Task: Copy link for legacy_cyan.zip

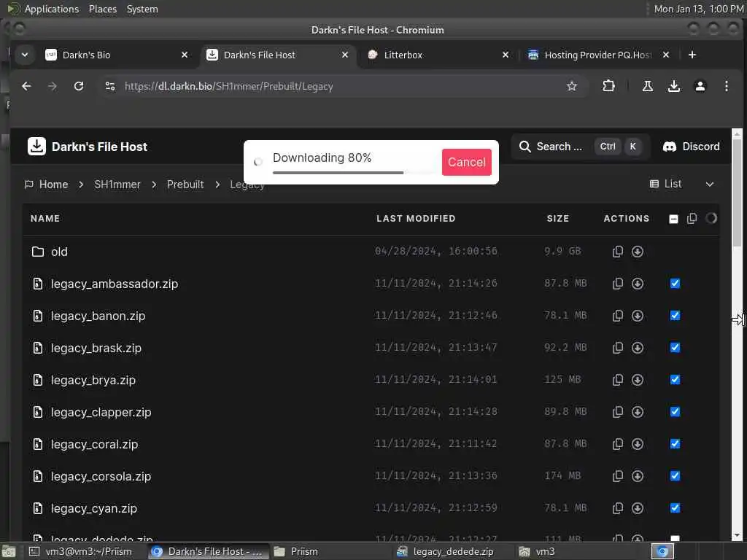Action: point(617,508)
